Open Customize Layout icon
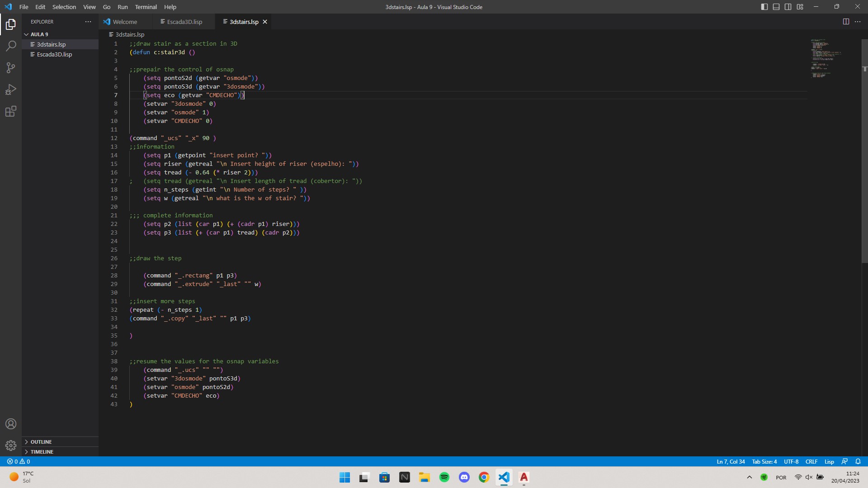Viewport: 868px width, 488px height. pyautogui.click(x=800, y=7)
